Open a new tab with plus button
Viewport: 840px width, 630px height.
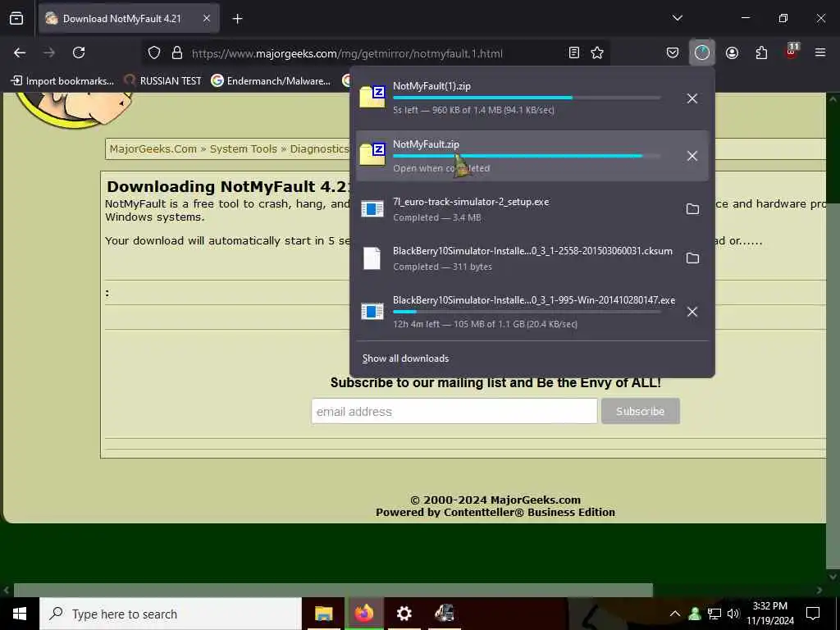pyautogui.click(x=237, y=19)
